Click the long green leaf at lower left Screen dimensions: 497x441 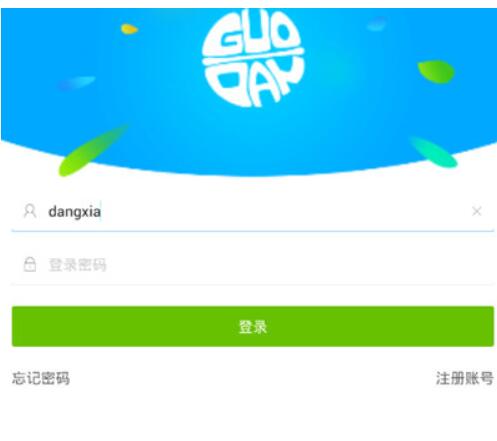tap(93, 150)
